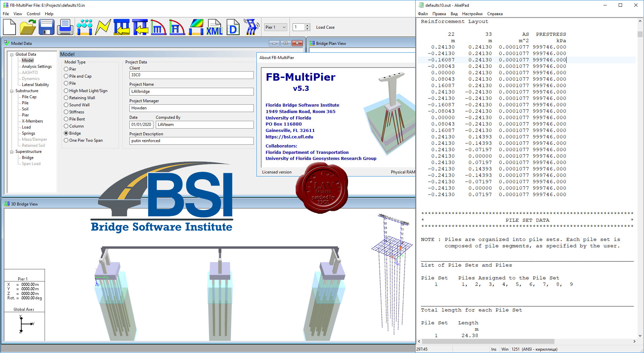Open Help menu in FB-MultiPier
This screenshot has height=353, width=644.
coord(49,14)
